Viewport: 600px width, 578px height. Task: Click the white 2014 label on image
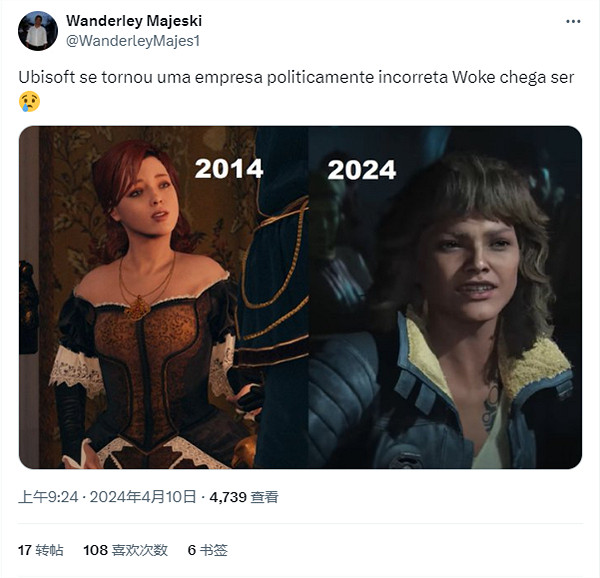[229, 168]
